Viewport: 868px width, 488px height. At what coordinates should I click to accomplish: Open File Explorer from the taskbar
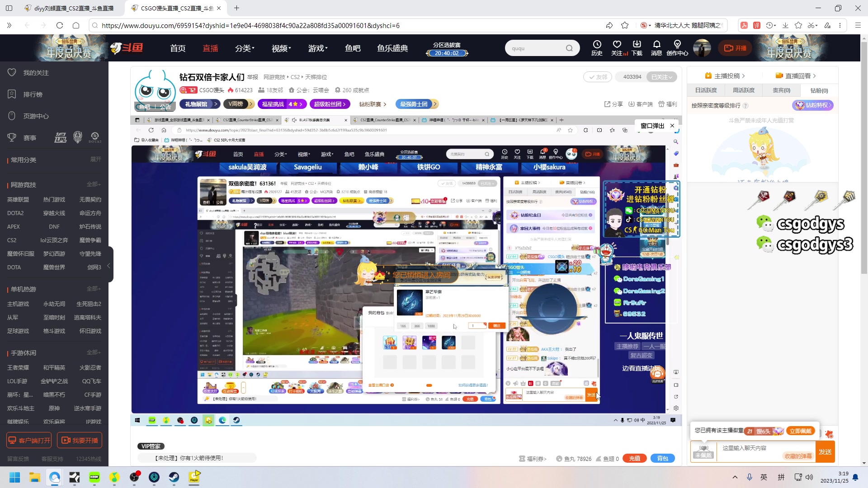(x=35, y=477)
